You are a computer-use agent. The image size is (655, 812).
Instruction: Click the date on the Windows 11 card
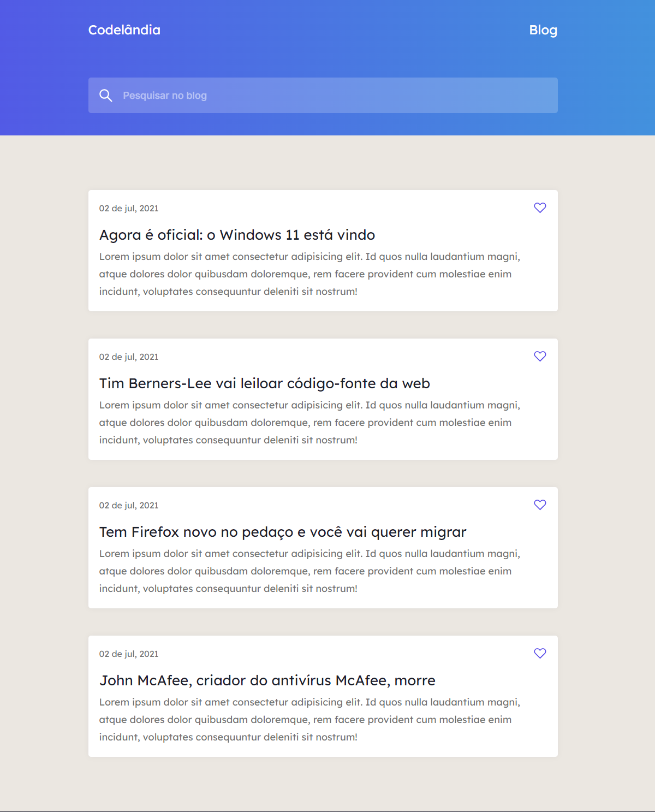(128, 208)
